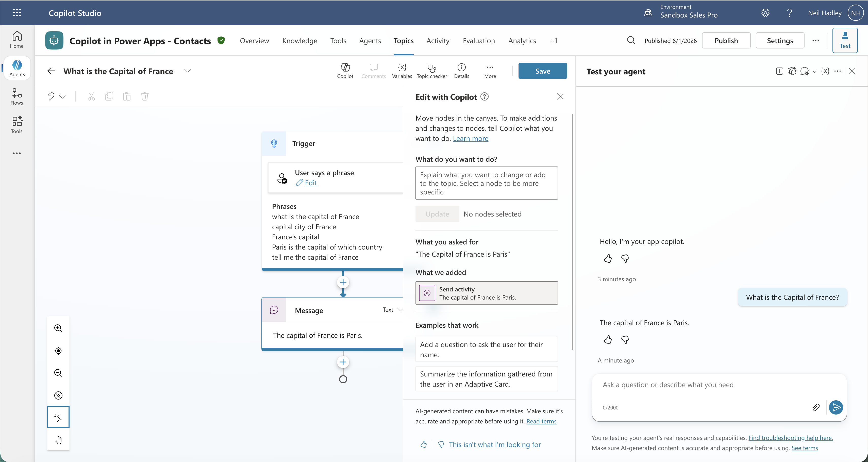The image size is (868, 462).
Task: Expand the topic name dropdown chevron
Action: coord(188,71)
